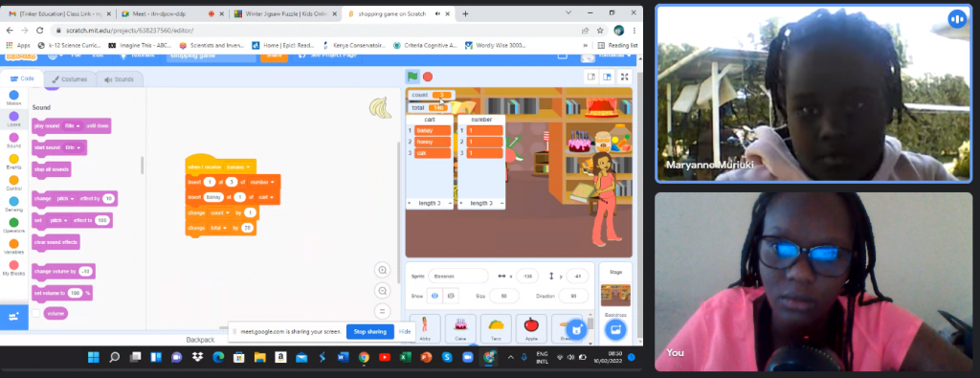Image resolution: width=980 pixels, height=378 pixels.
Task: Open the Motion blocks category
Action: click(13, 99)
